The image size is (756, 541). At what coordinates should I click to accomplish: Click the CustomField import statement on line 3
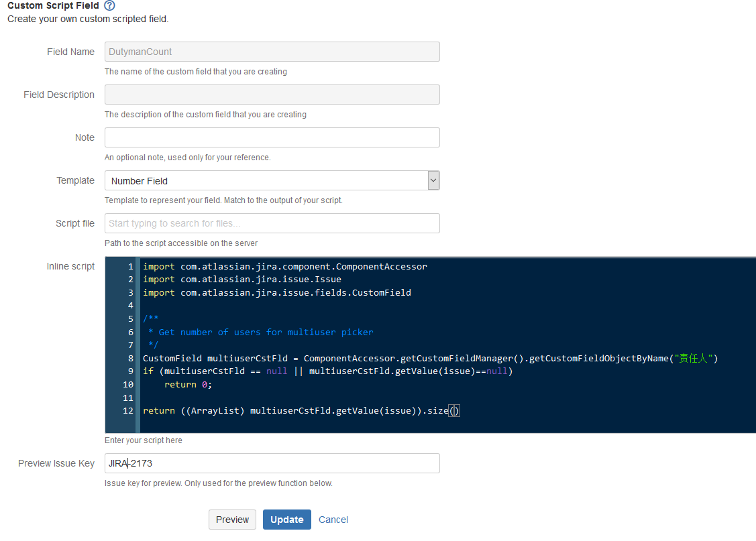(276, 292)
